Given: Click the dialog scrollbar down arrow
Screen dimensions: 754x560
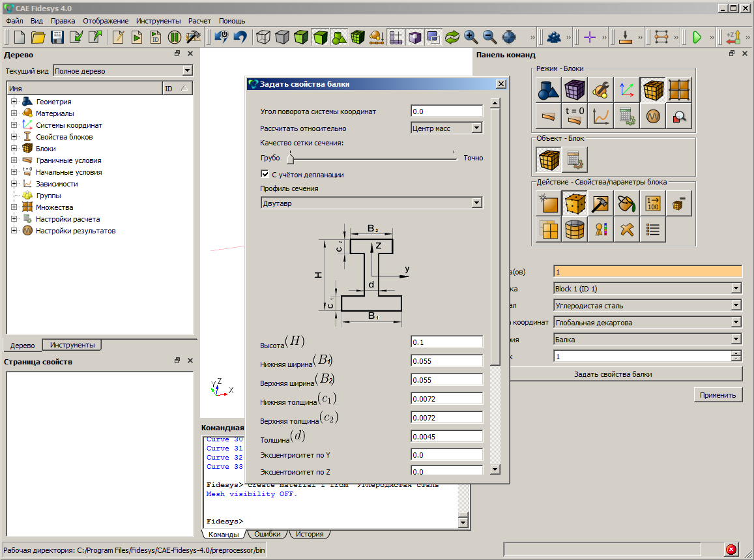Looking at the screenshot, I should tap(495, 469).
